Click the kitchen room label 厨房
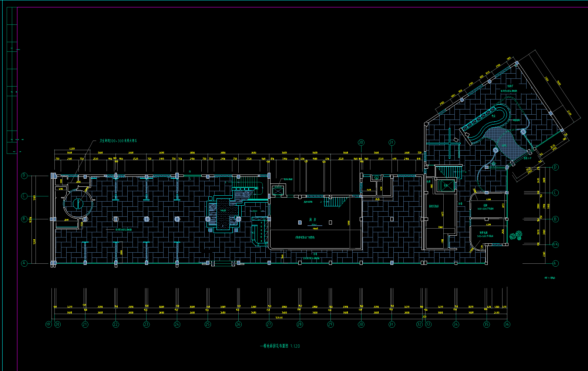This screenshot has height=371, width=588. (x=313, y=219)
